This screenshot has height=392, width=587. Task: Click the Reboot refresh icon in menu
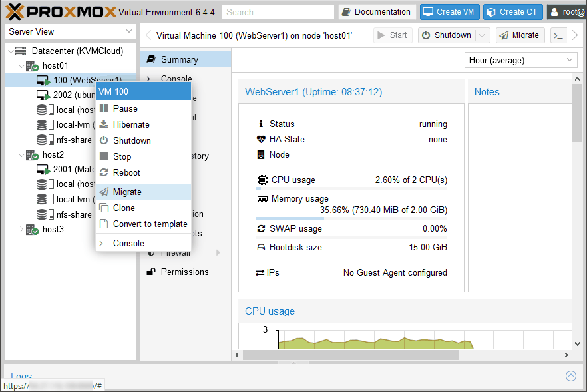point(104,172)
